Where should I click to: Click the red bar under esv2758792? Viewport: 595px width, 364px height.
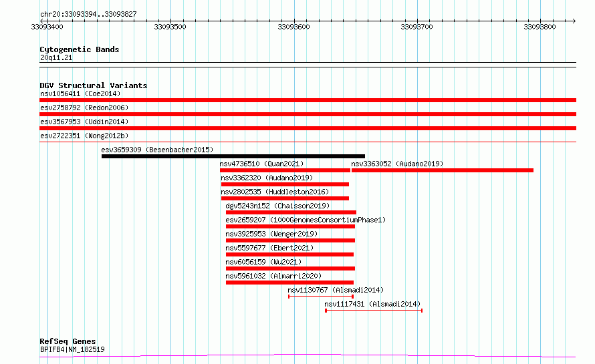tap(308, 114)
